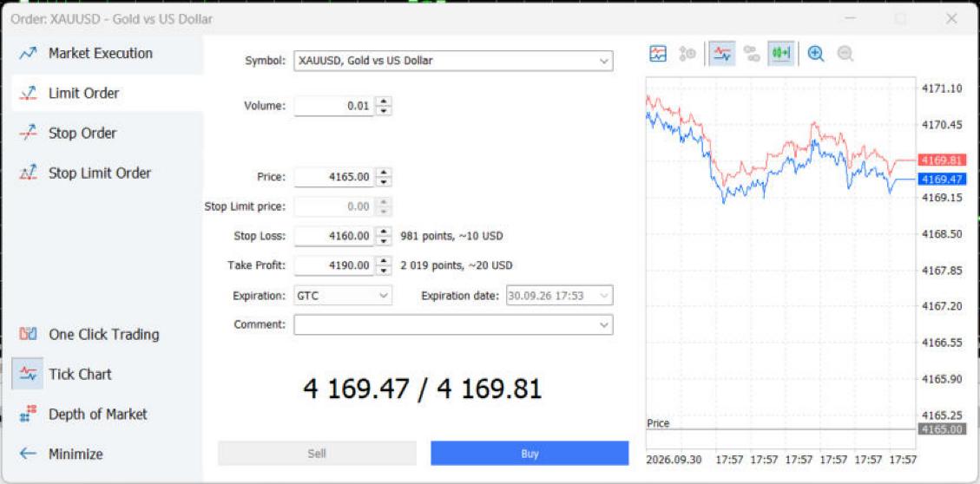980x484 pixels.
Task: Zoom in the tick chart
Action: click(816, 54)
